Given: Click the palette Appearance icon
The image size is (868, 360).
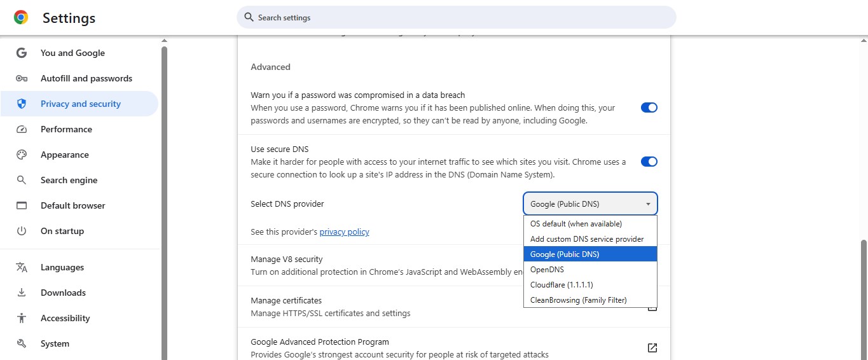Looking at the screenshot, I should point(22,155).
